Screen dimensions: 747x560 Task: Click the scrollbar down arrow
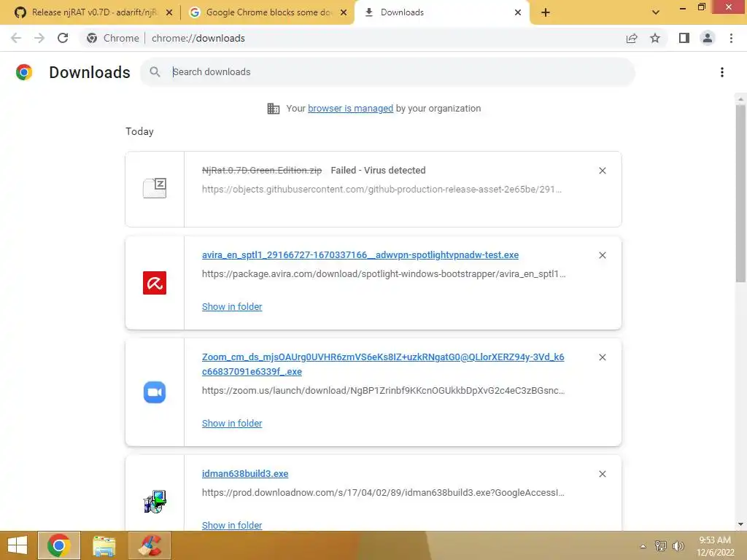click(740, 524)
